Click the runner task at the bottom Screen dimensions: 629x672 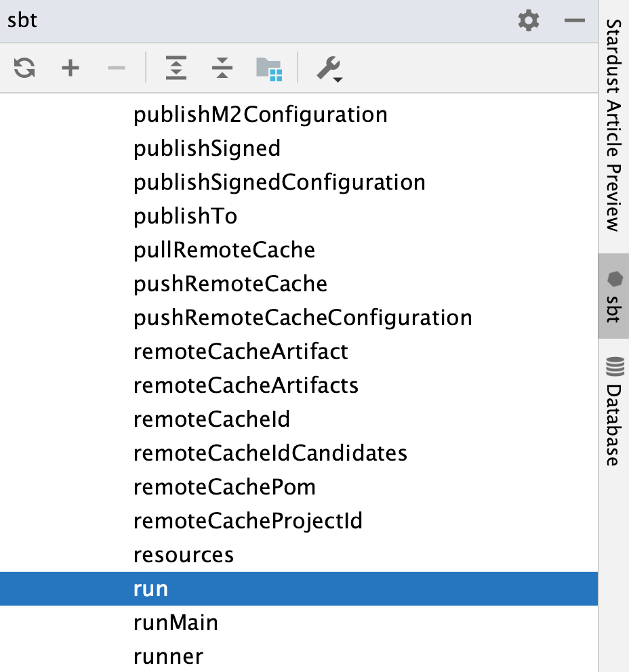[x=168, y=656]
